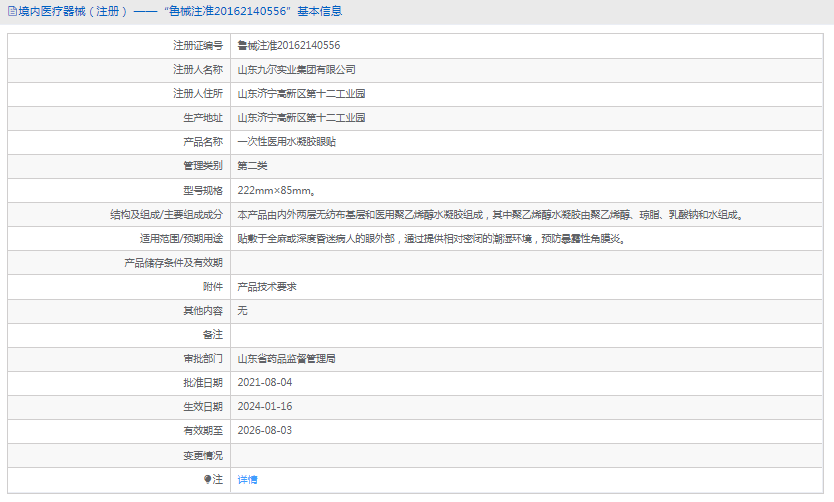Open the 详情 details link

tap(247, 480)
